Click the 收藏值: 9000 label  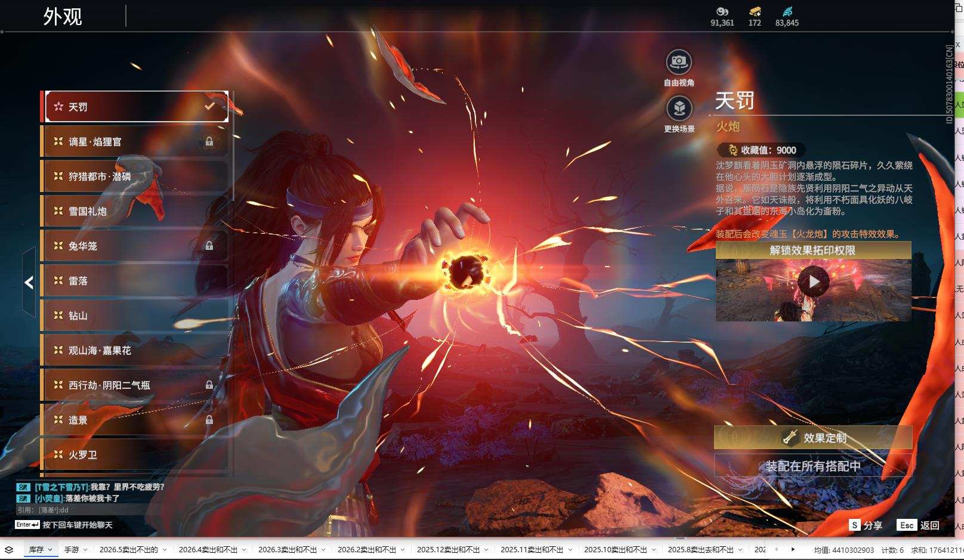coord(768,150)
